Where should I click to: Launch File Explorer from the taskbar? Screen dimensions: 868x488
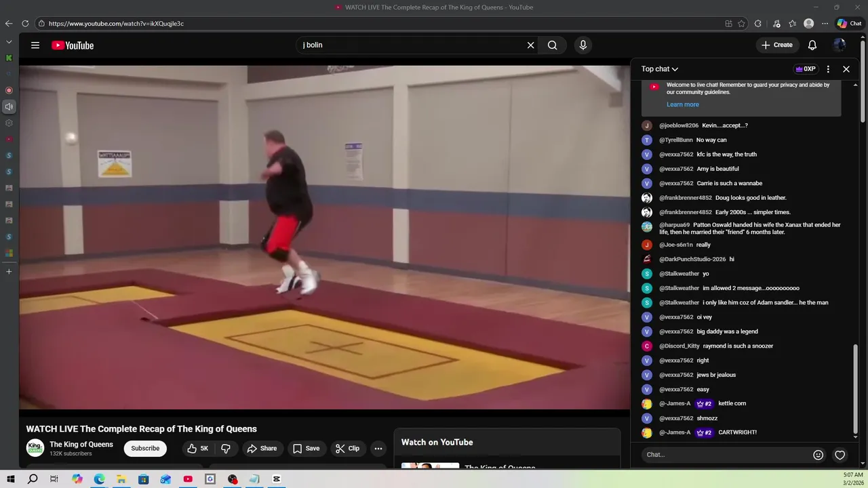(121, 479)
